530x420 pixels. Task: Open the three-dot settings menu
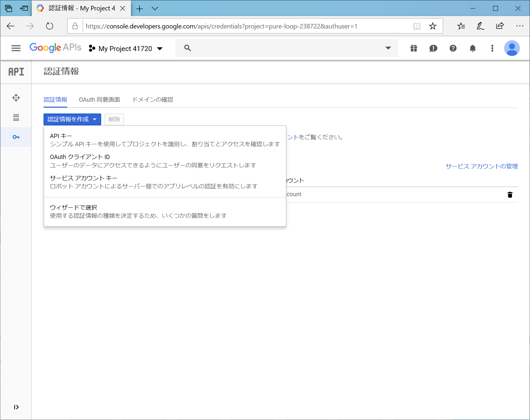pos(492,48)
